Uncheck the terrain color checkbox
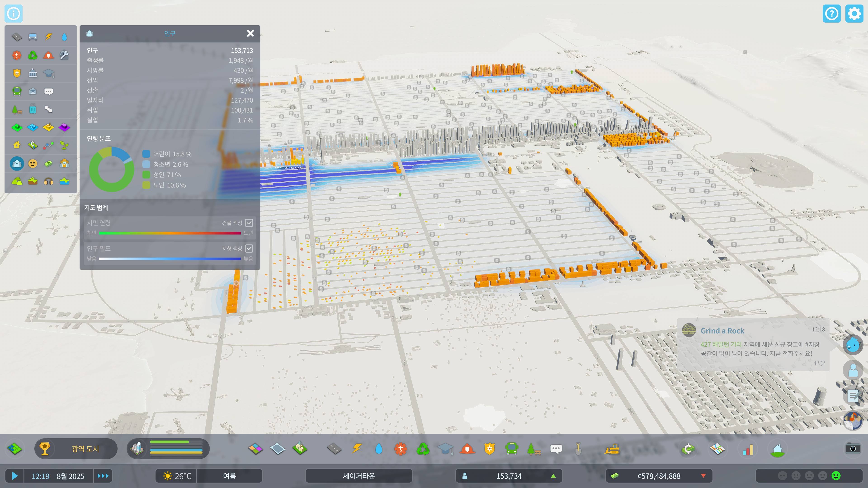The height and width of the screenshot is (488, 868). tap(249, 249)
